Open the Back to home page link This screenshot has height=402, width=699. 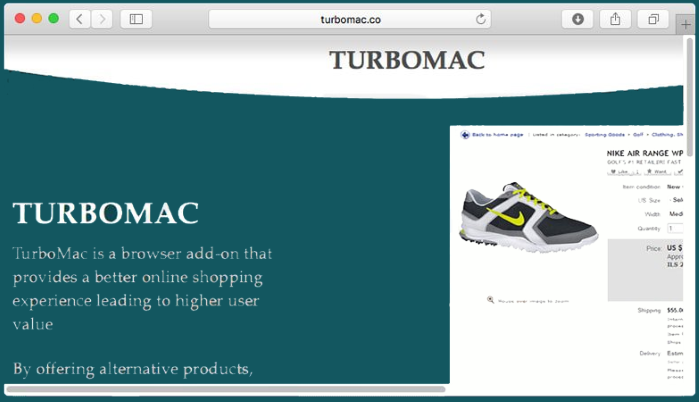pyautogui.click(x=498, y=135)
